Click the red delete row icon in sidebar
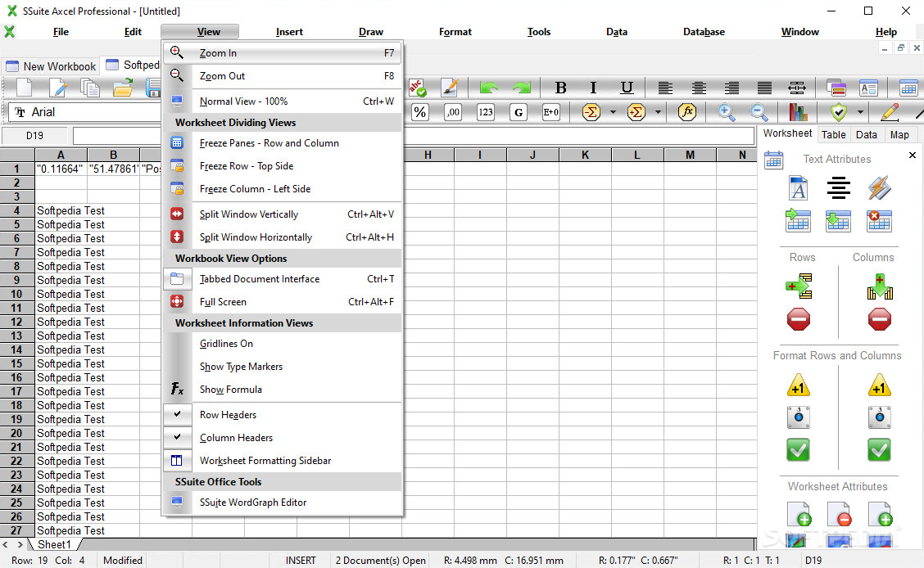The height and width of the screenshot is (568, 924). 799,319
